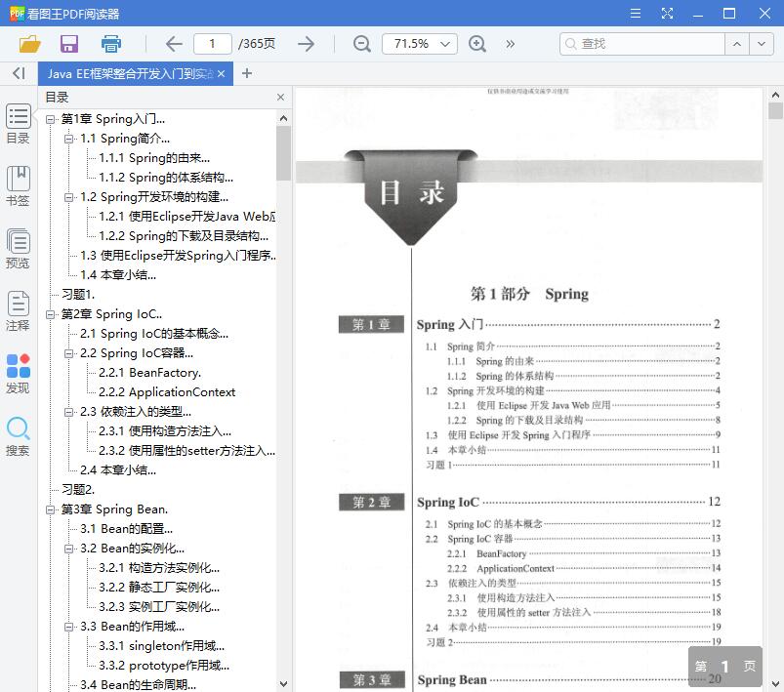Select 1.4 本章小结 in the outline
The height and width of the screenshot is (692, 784).
coord(118,275)
